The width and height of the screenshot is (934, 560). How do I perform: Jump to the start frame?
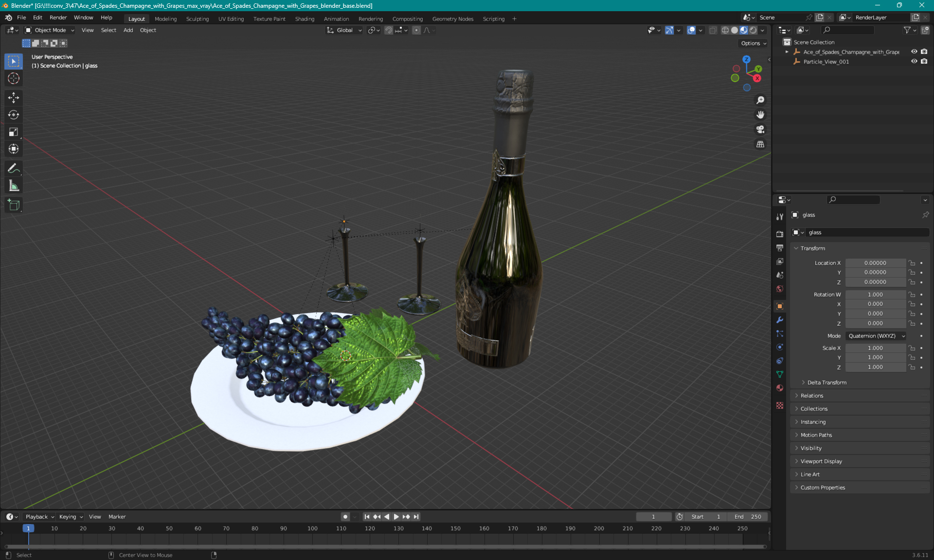[x=367, y=517]
